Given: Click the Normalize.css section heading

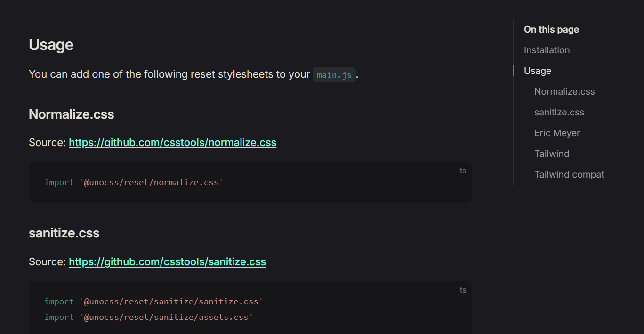Looking at the screenshot, I should click(x=71, y=114).
